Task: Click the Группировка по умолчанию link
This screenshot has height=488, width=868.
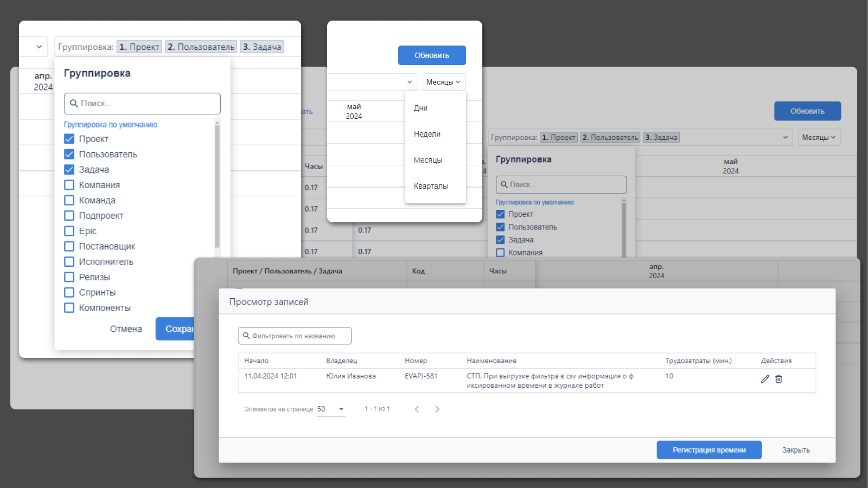Action: pyautogui.click(x=111, y=125)
